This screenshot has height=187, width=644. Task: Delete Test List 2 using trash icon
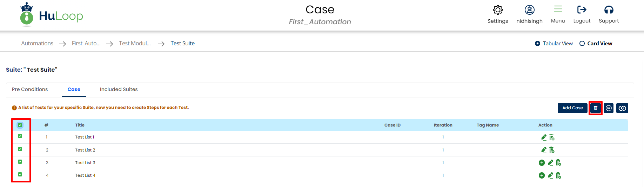click(552, 150)
